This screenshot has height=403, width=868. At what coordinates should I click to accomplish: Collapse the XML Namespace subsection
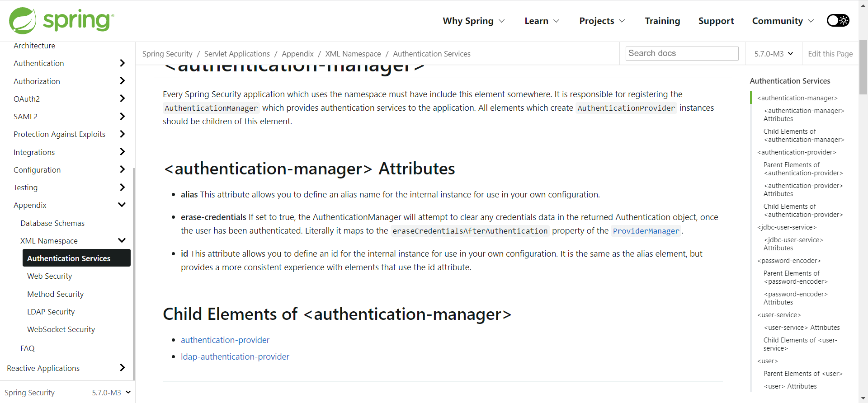point(122,240)
